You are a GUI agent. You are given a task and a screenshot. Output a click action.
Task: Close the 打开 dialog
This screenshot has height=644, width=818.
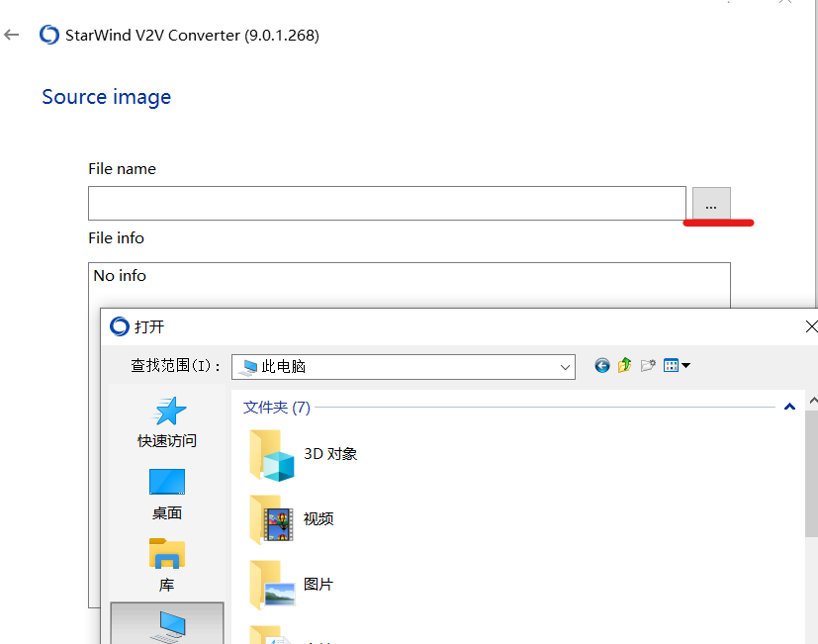pos(811,326)
